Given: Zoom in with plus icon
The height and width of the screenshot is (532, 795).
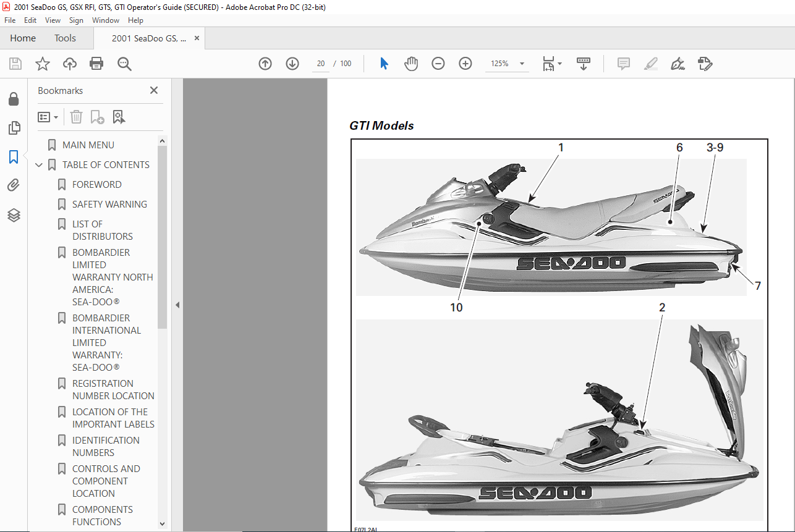Looking at the screenshot, I should 466,64.
